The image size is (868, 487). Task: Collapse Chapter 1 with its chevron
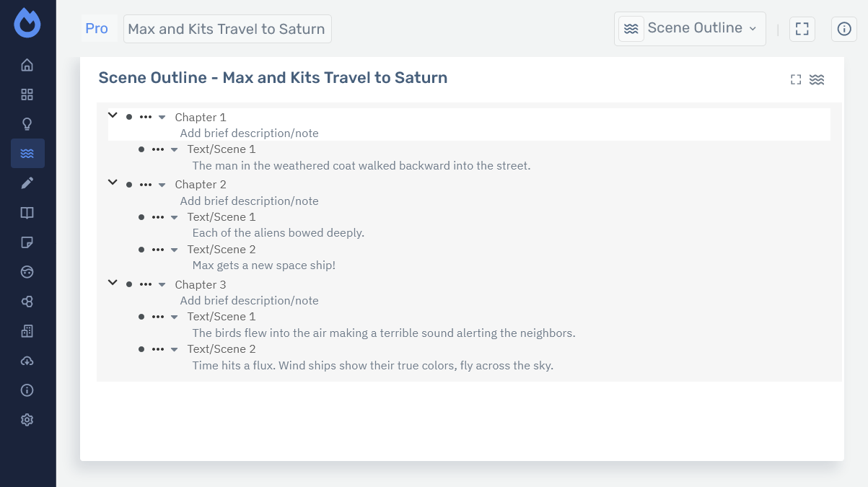coord(113,115)
